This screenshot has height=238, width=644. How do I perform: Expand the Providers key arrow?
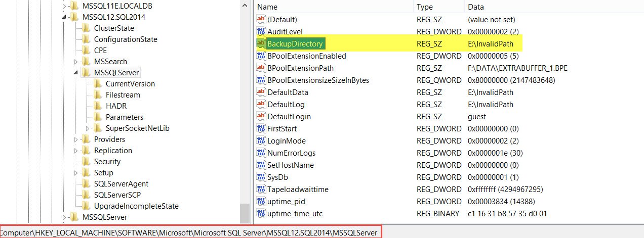(76, 139)
